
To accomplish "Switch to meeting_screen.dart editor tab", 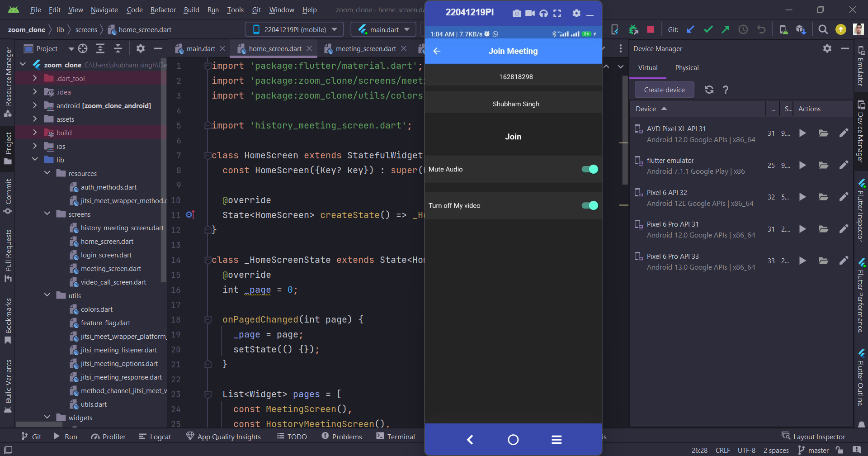I will (x=366, y=48).
